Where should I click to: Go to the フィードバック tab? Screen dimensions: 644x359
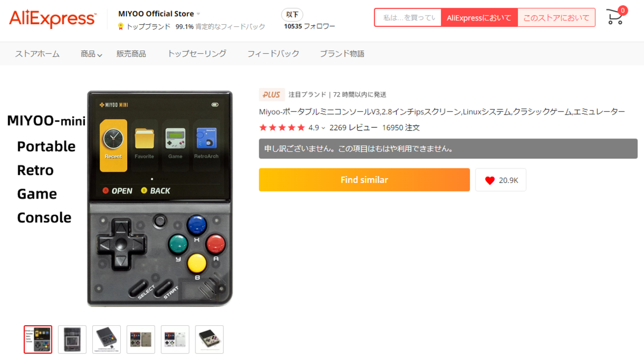(x=273, y=54)
